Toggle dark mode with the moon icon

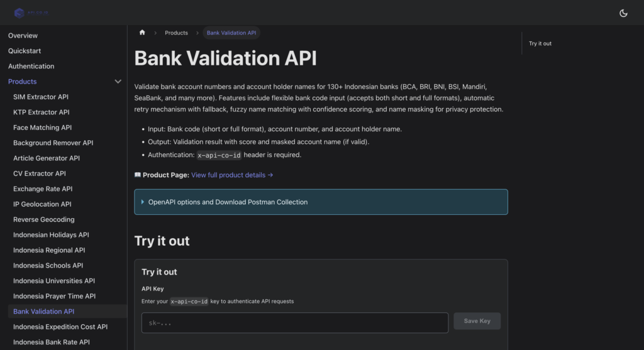623,13
